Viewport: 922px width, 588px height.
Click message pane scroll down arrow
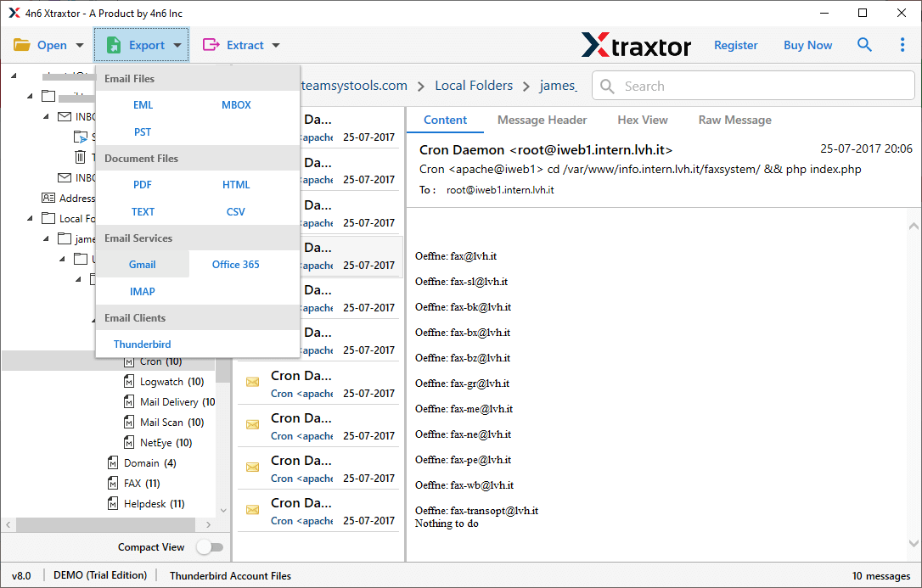(x=914, y=543)
